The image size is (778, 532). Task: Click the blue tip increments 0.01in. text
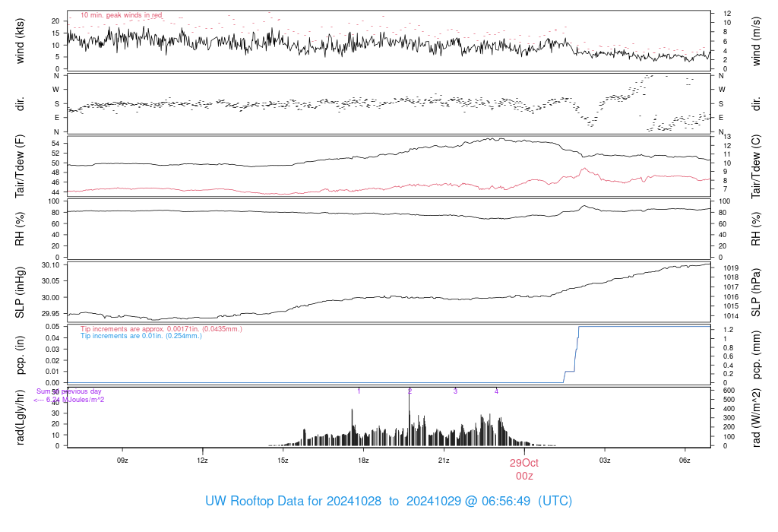(x=141, y=336)
